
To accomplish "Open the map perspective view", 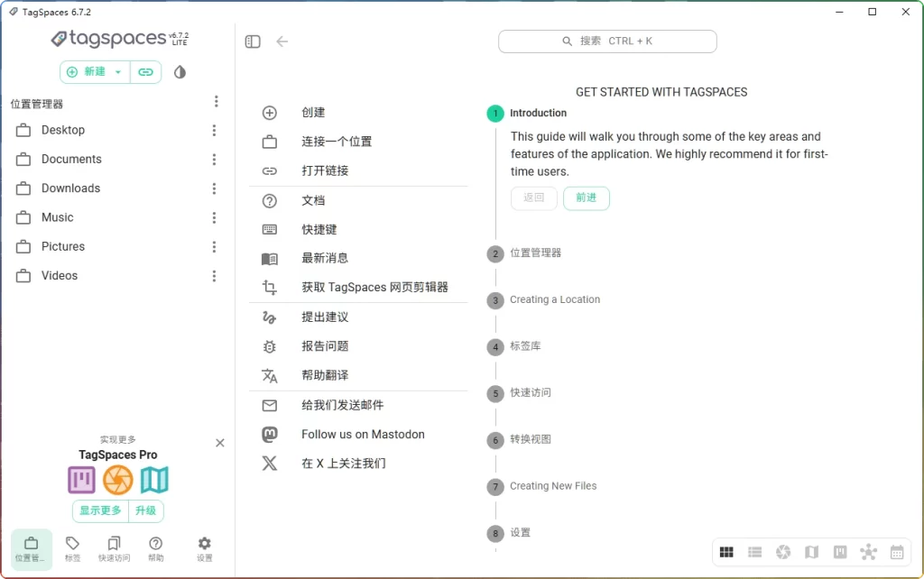I will pyautogui.click(x=811, y=552).
